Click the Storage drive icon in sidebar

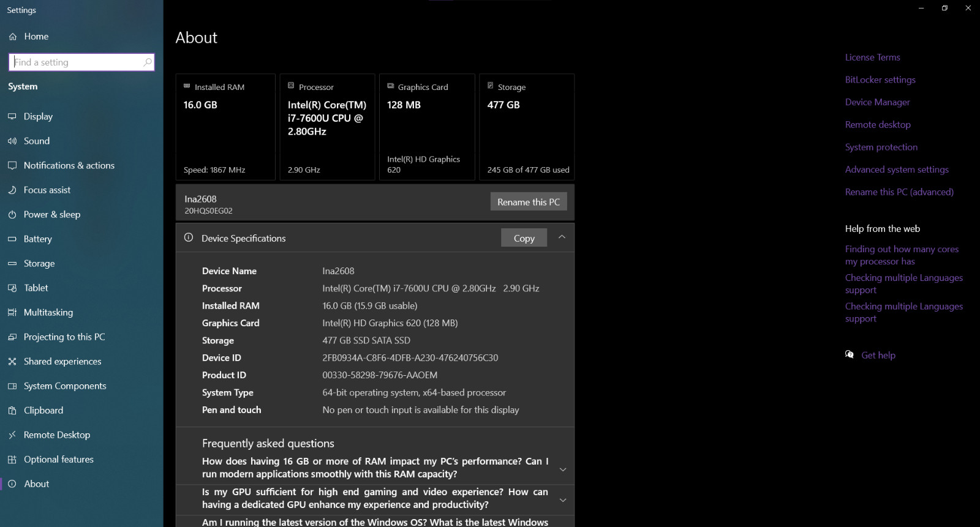12,263
